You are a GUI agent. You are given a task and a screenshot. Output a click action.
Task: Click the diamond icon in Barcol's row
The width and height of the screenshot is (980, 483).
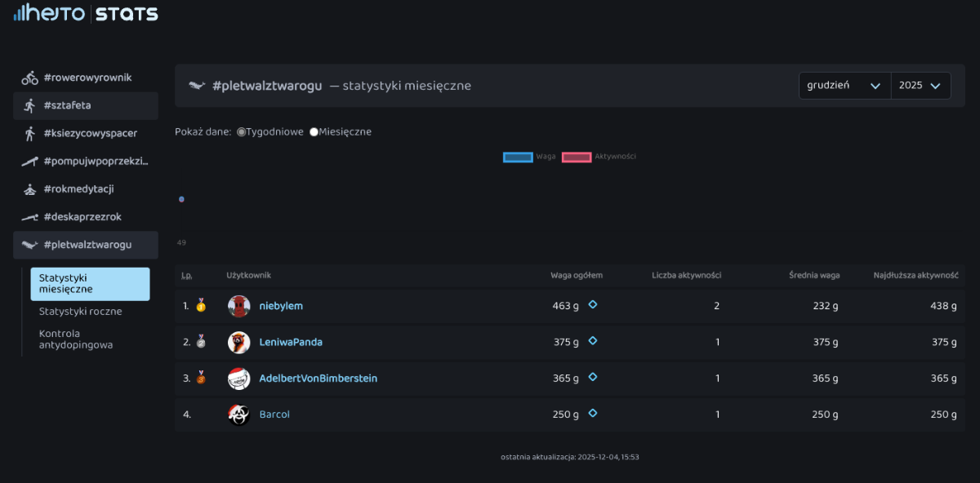coord(593,413)
